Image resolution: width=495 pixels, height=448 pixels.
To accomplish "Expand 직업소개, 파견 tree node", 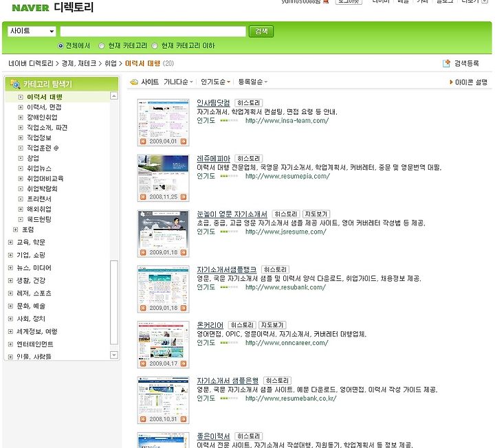I will coord(21,127).
